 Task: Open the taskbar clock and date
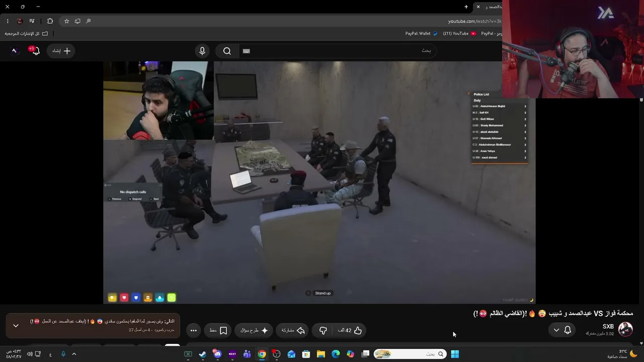[x=14, y=354]
